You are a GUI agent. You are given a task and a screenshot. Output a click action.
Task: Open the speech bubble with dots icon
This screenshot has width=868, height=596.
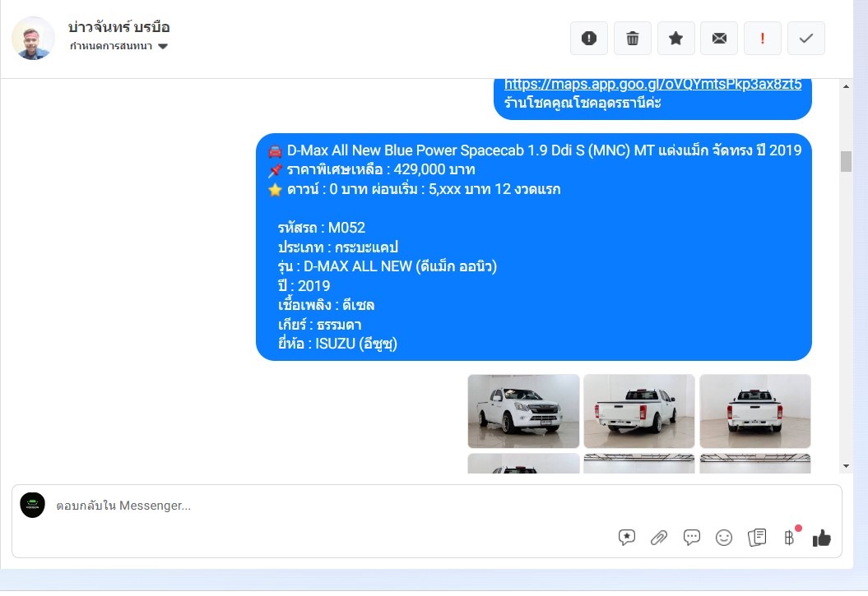pos(691,538)
